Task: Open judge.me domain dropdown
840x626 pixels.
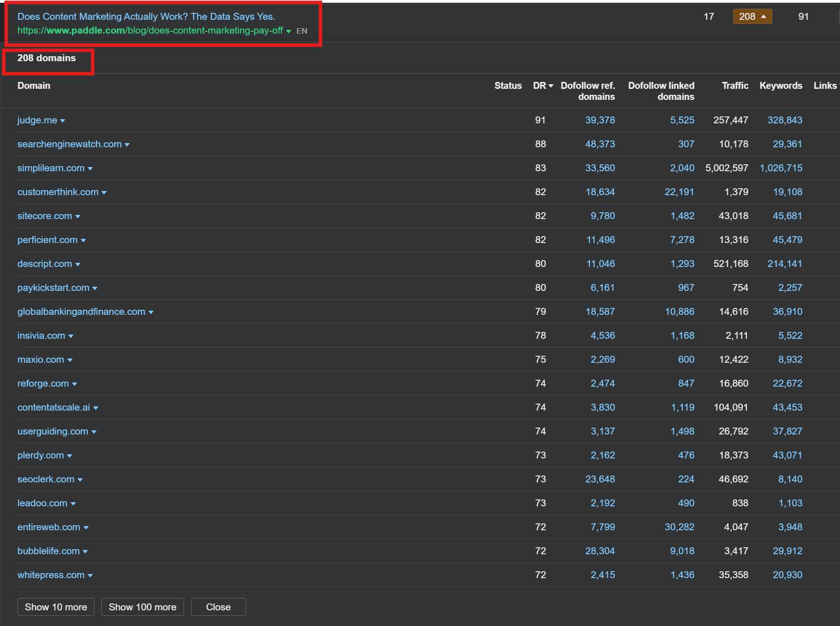Action: tap(63, 121)
